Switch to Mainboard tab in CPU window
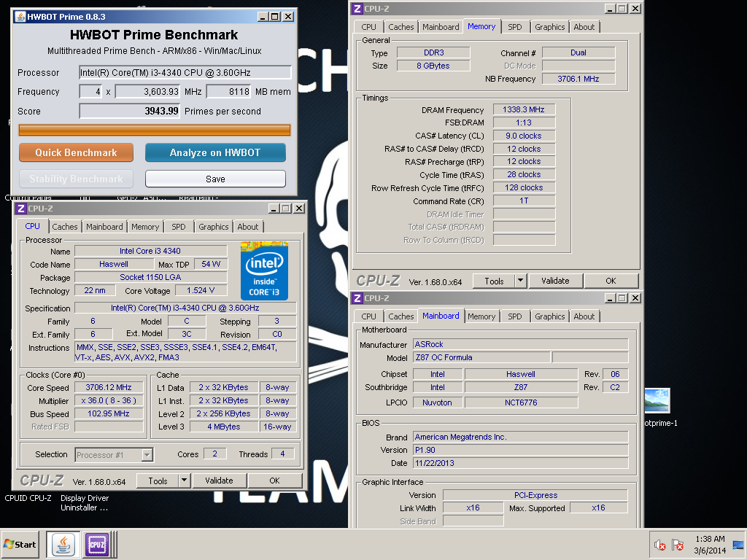Screen dimensions: 747x560 (x=104, y=227)
